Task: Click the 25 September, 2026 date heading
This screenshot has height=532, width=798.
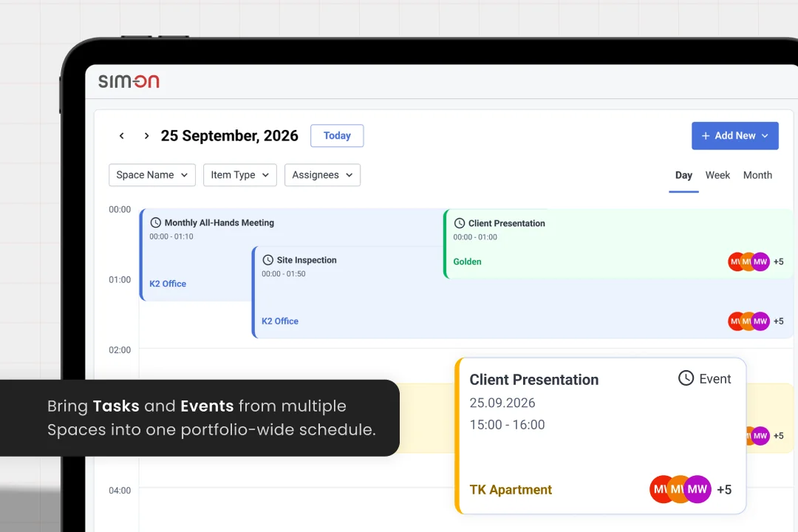Action: click(x=230, y=136)
